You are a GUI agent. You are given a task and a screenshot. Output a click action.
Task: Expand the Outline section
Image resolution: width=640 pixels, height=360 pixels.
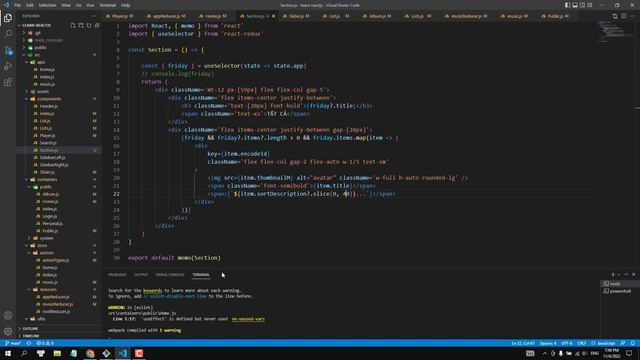pos(30,329)
